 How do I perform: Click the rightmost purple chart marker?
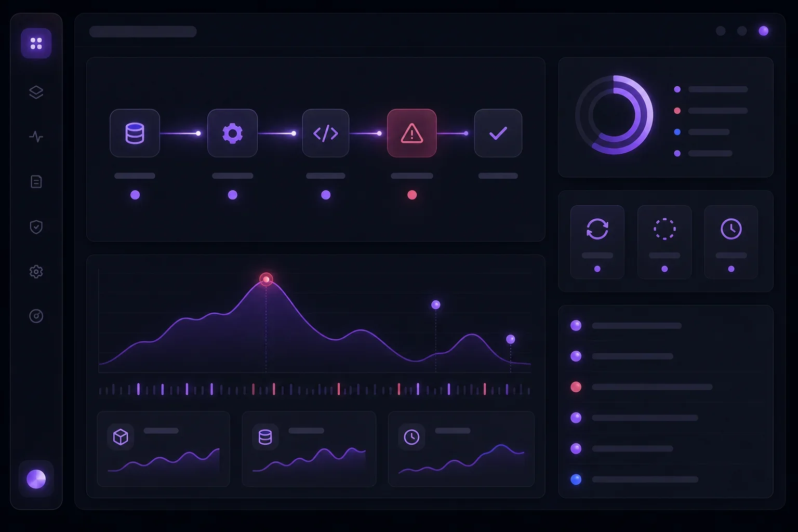pyautogui.click(x=511, y=339)
